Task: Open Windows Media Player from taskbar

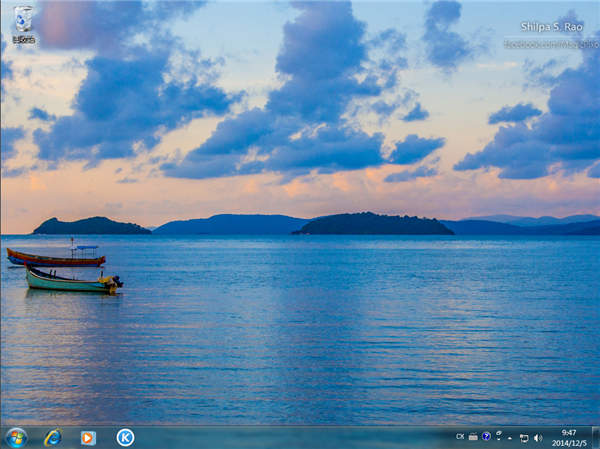Action: click(x=88, y=437)
